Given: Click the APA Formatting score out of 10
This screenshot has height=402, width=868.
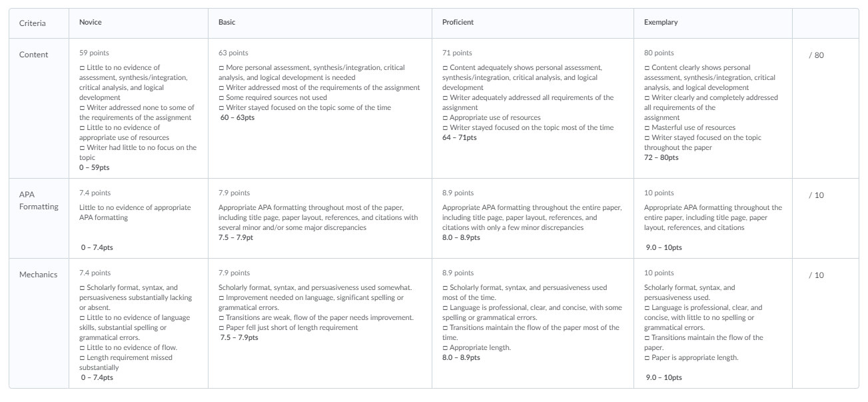Looking at the screenshot, I should [x=816, y=195].
